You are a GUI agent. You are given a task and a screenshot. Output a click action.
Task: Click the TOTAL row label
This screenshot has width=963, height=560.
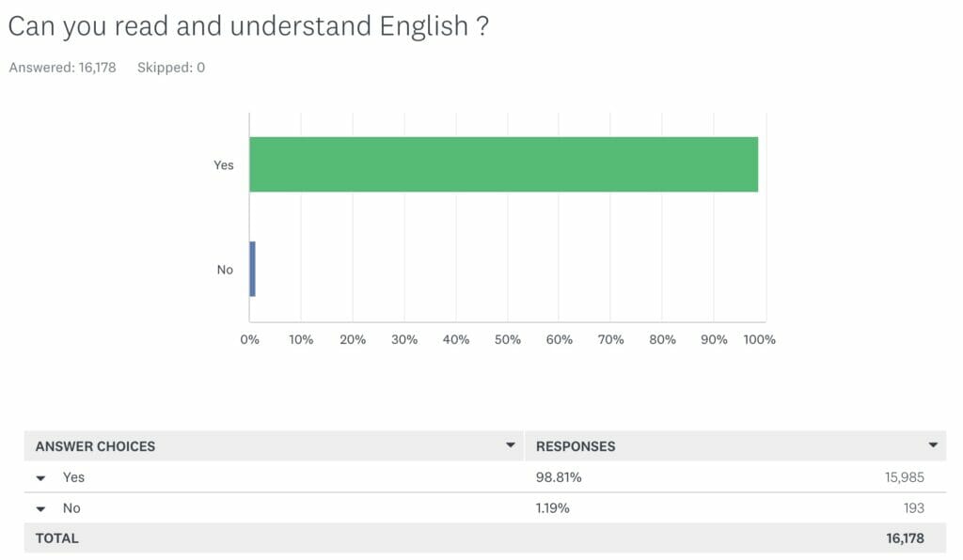(x=57, y=538)
